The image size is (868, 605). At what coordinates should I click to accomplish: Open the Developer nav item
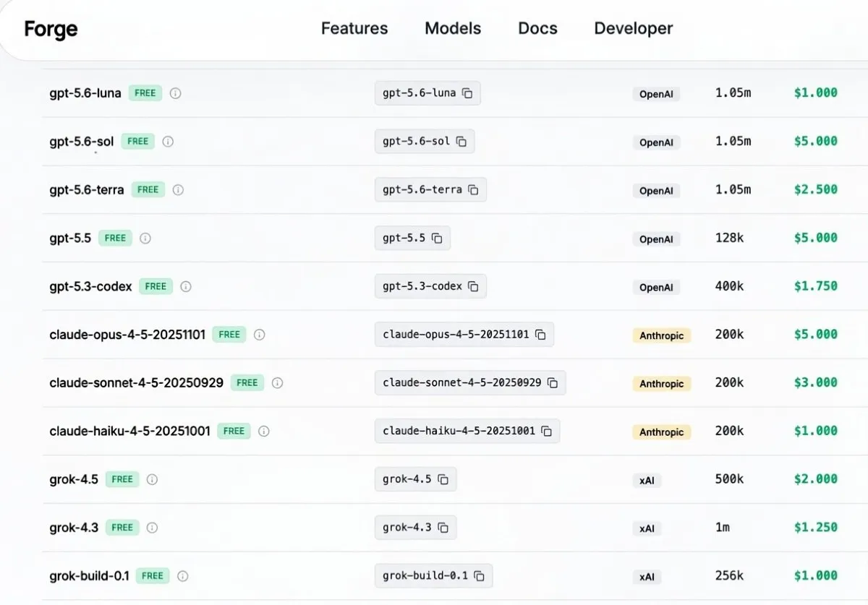(634, 29)
